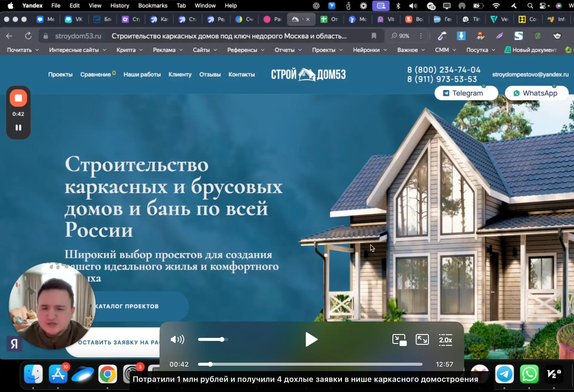The height and width of the screenshot is (392, 574).
Task: Click the stroydompestovo@yandex.ru email address
Action: tap(530, 74)
